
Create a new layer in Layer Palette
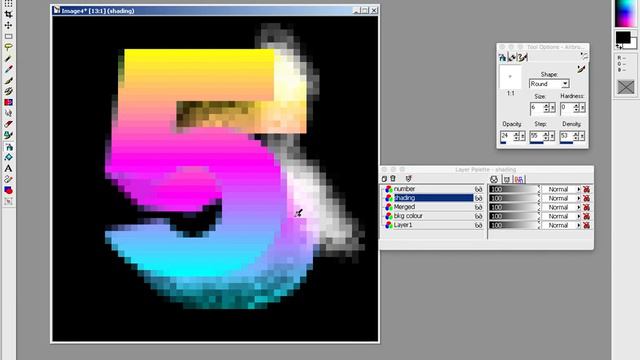(x=384, y=179)
